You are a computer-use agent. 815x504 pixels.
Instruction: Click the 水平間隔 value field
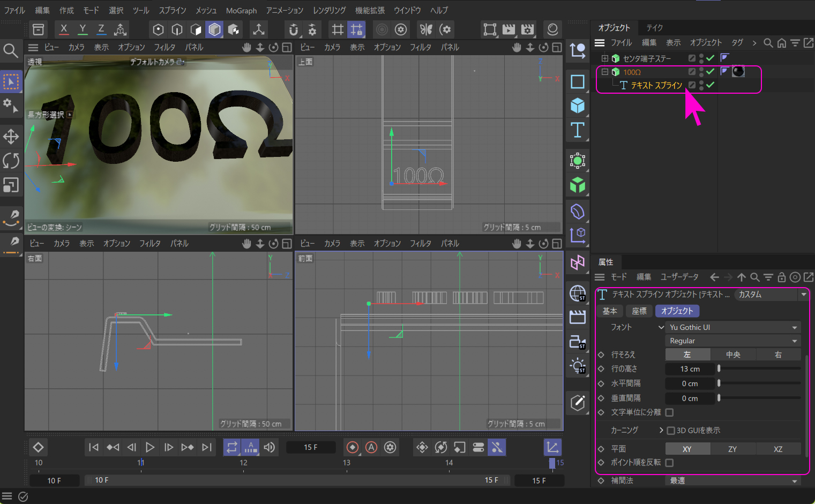tap(690, 383)
